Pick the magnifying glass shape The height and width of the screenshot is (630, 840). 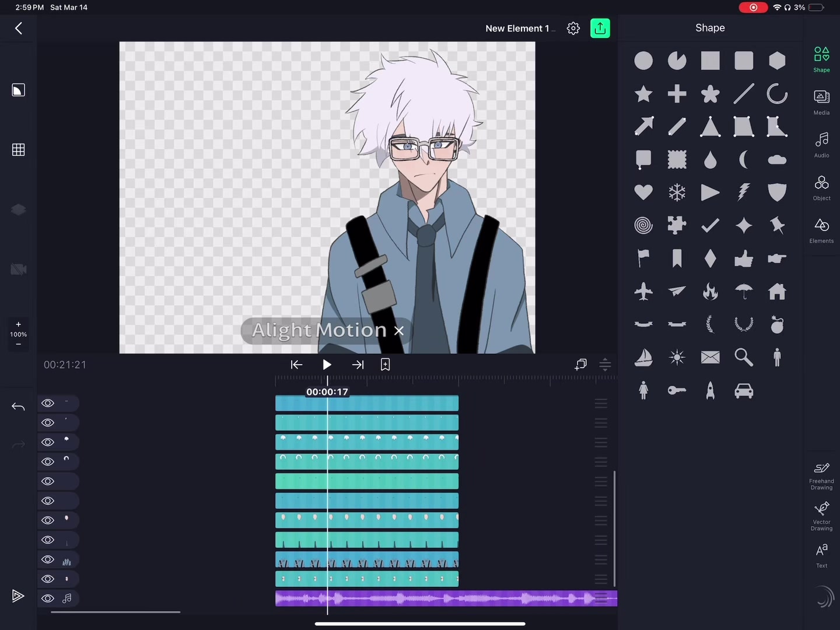pos(744,357)
